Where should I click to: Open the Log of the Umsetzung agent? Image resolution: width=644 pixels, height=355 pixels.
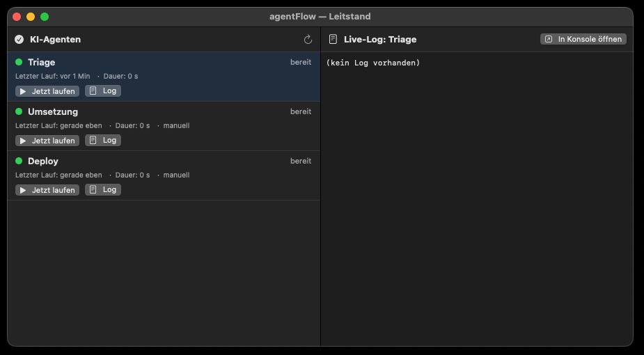point(103,140)
